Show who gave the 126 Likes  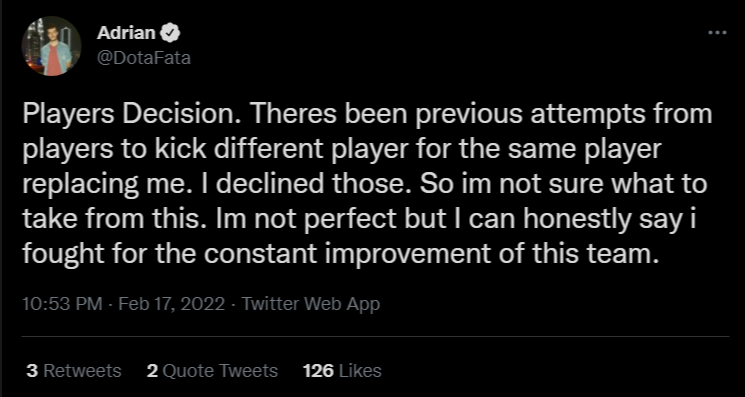342,371
